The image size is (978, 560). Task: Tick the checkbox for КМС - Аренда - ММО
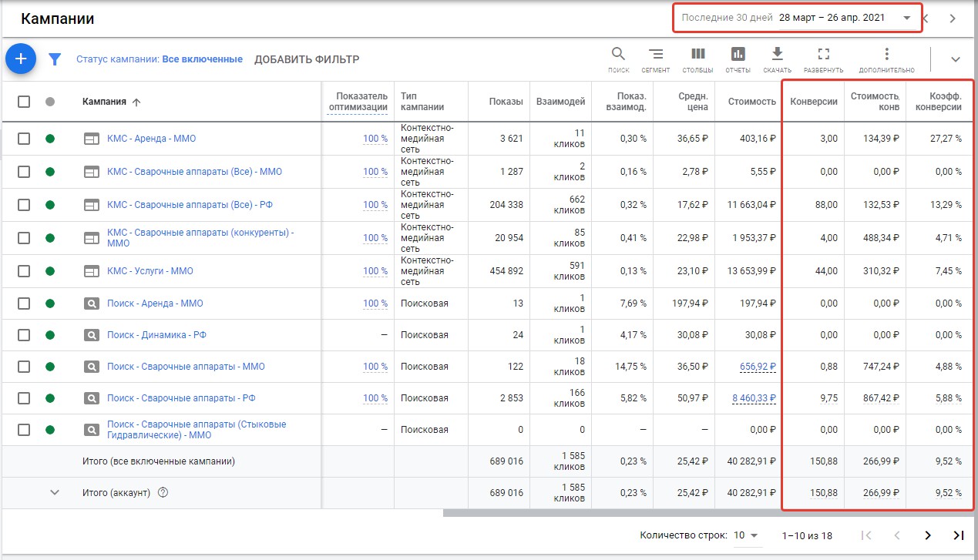(24, 139)
